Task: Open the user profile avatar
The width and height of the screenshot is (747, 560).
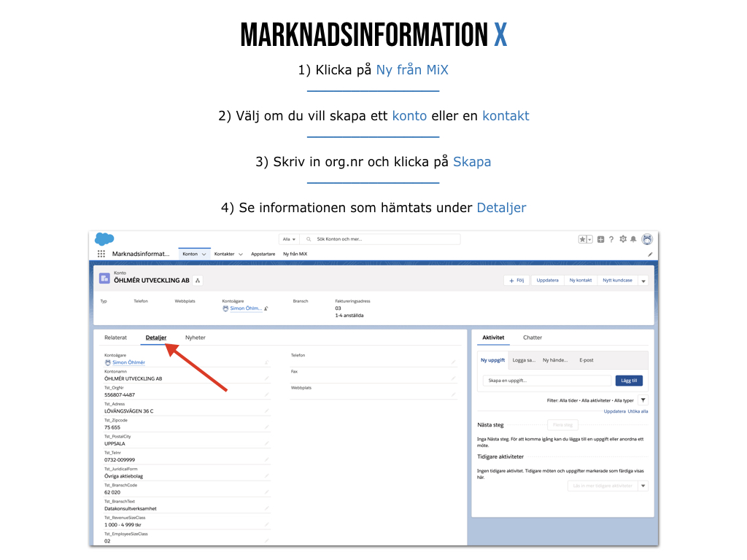Action: (646, 239)
